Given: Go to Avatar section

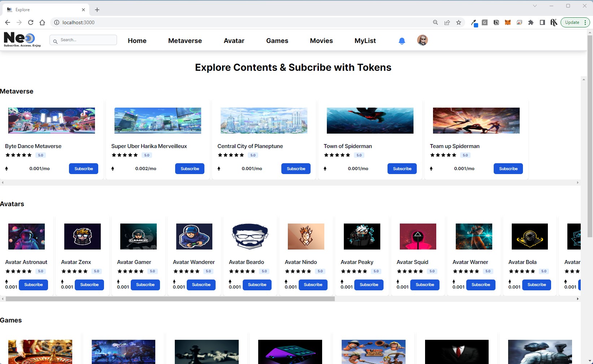Looking at the screenshot, I should [x=234, y=41].
